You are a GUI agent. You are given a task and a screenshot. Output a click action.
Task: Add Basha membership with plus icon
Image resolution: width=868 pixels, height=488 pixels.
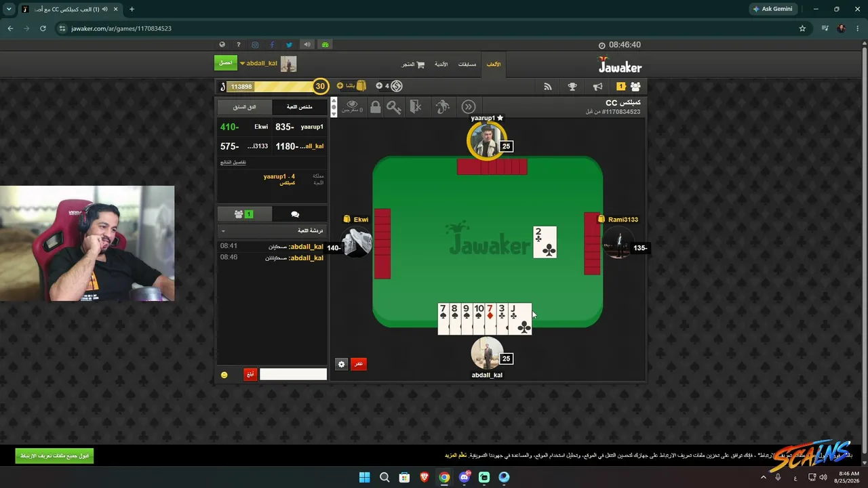340,86
